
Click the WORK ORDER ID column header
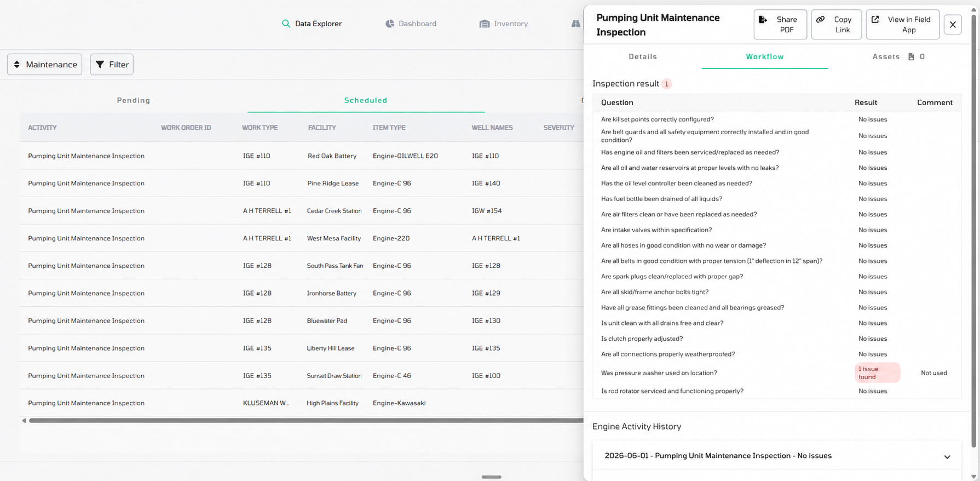(x=186, y=128)
